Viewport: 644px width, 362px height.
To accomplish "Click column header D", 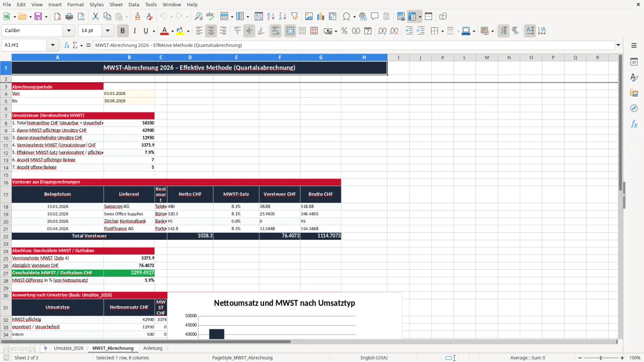I will [x=190, y=57].
